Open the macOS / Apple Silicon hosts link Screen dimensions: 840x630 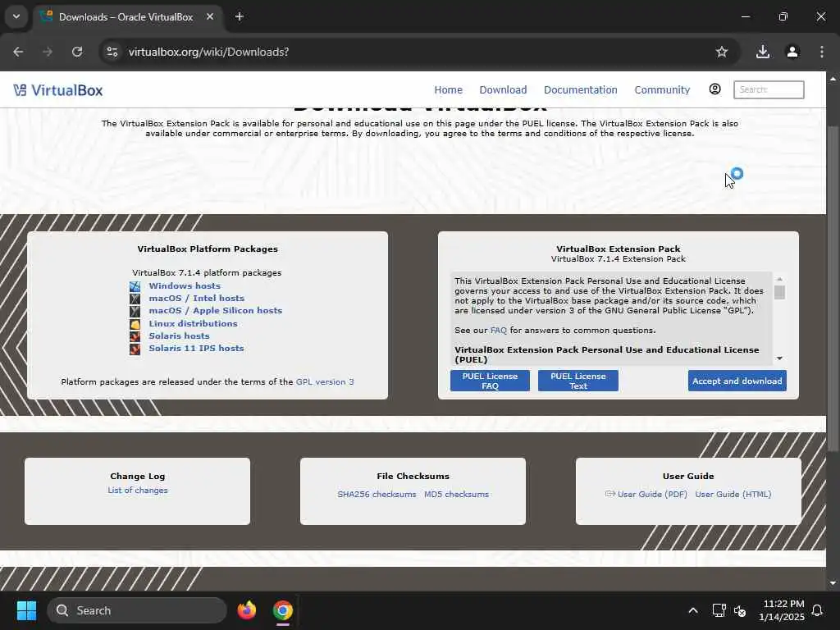coord(216,311)
